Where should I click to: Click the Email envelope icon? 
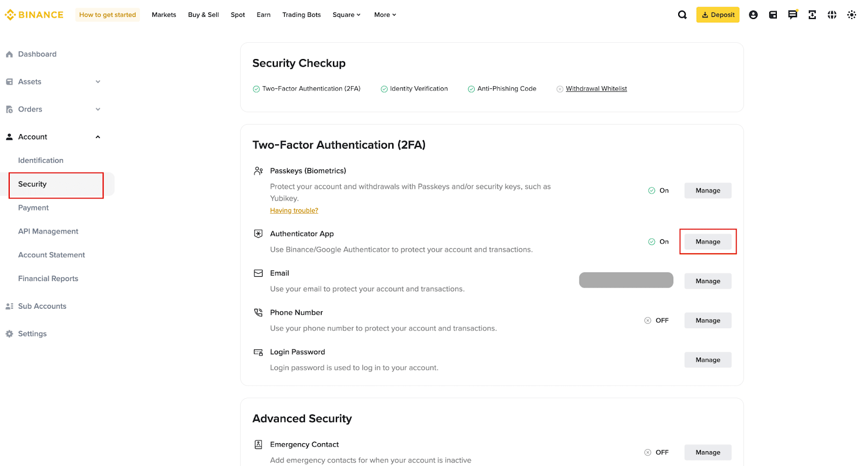258,273
